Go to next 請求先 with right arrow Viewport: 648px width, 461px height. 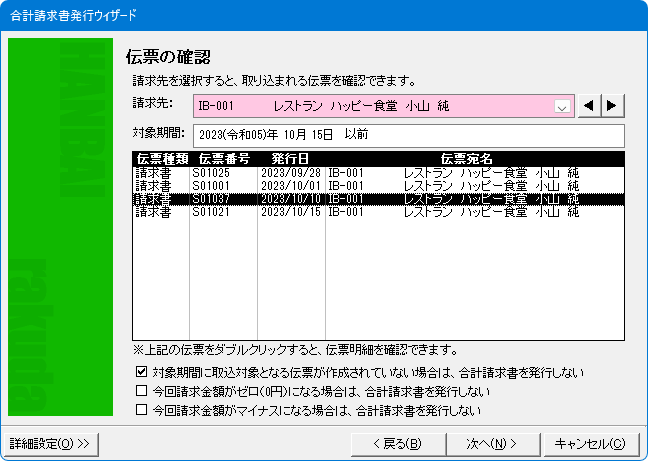pos(612,106)
